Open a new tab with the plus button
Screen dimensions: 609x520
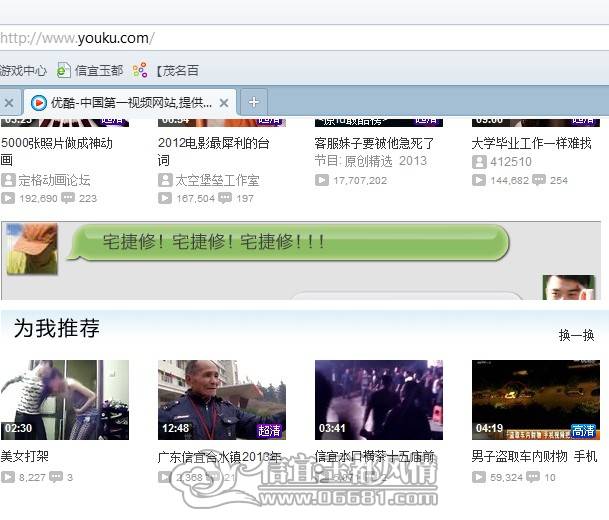[x=254, y=102]
